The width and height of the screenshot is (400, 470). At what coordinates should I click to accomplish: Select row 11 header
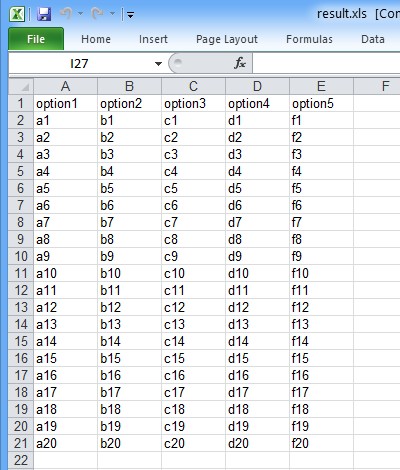click(21, 273)
